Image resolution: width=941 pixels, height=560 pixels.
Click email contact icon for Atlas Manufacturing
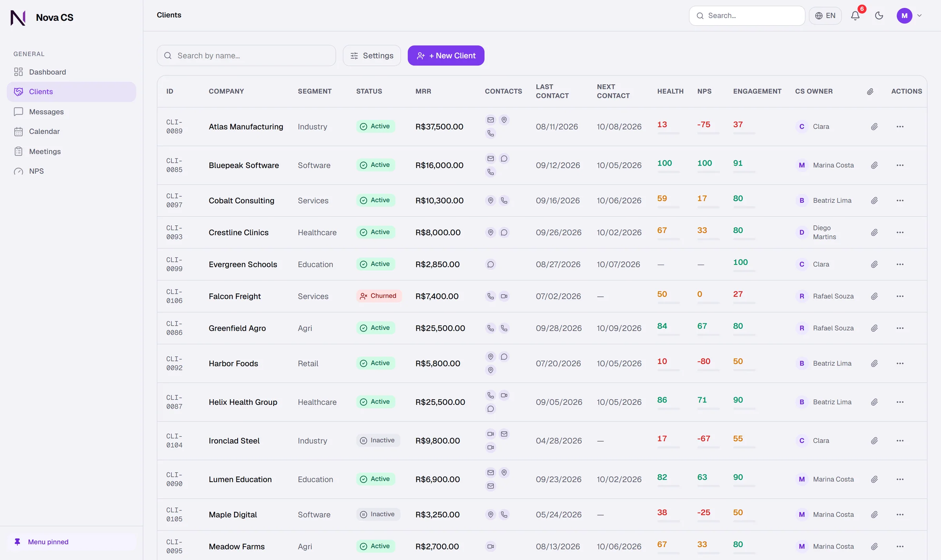[x=490, y=120]
